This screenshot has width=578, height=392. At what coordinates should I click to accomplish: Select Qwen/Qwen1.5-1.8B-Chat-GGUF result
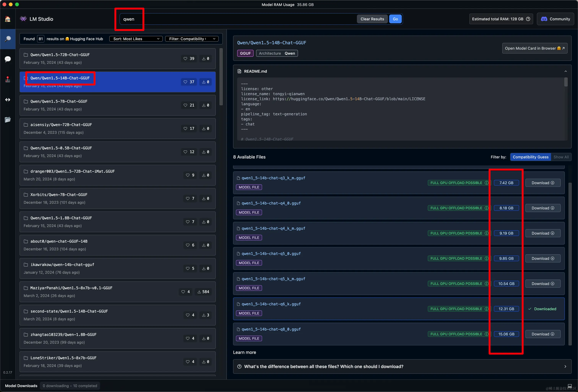pyautogui.click(x=117, y=222)
